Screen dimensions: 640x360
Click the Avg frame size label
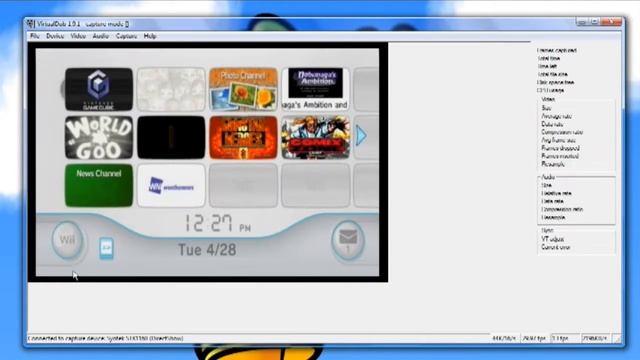pyautogui.click(x=558, y=140)
